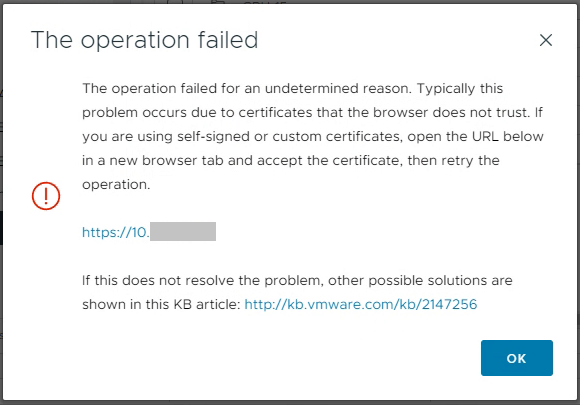
Task: Click the line 'problem occurs due to certificates'
Action: pyautogui.click(x=312, y=112)
